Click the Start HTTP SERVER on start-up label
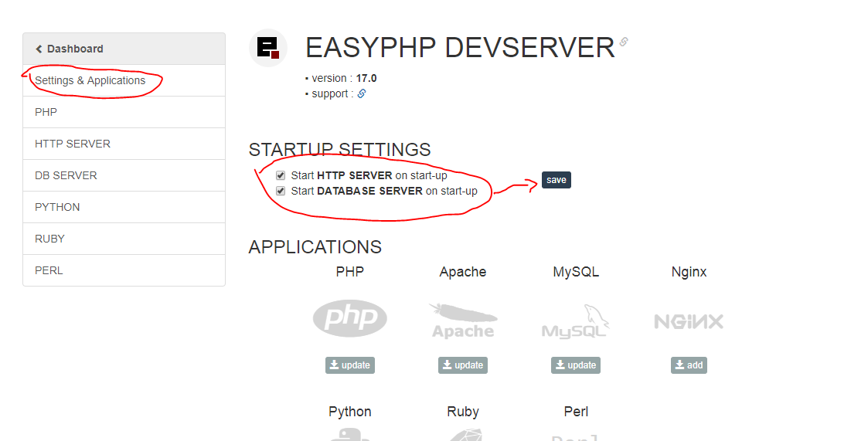The image size is (868, 441). pyautogui.click(x=369, y=175)
